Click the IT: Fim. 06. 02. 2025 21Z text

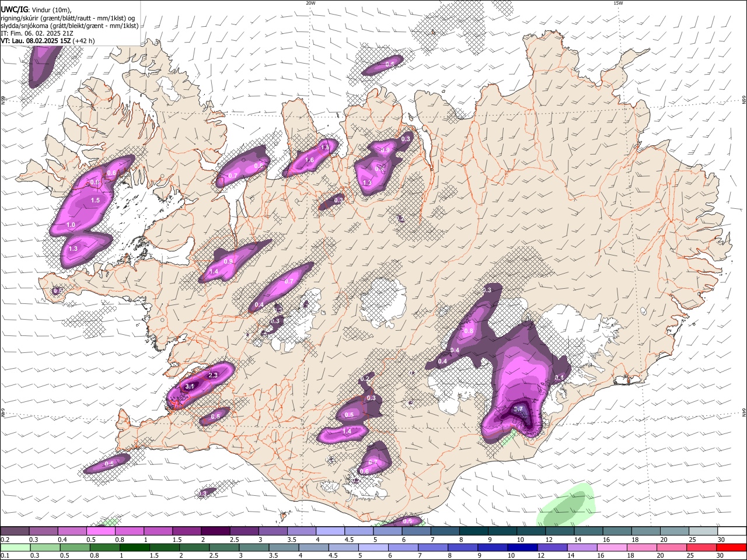37,33
